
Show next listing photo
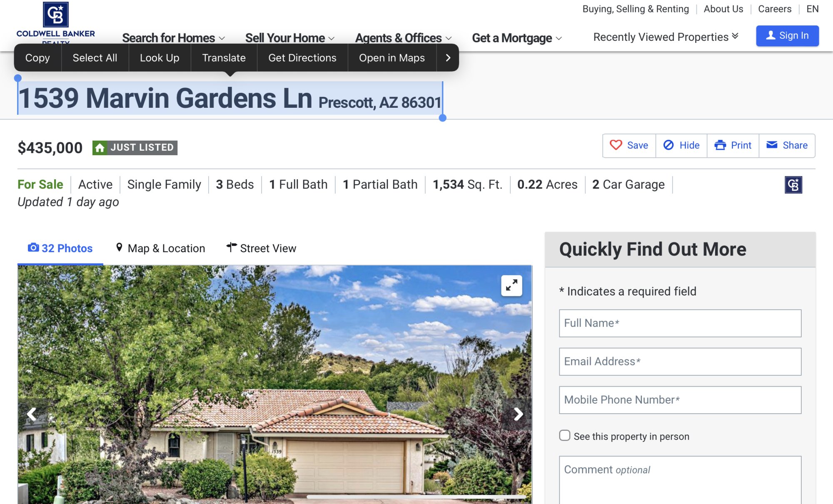[x=518, y=414]
